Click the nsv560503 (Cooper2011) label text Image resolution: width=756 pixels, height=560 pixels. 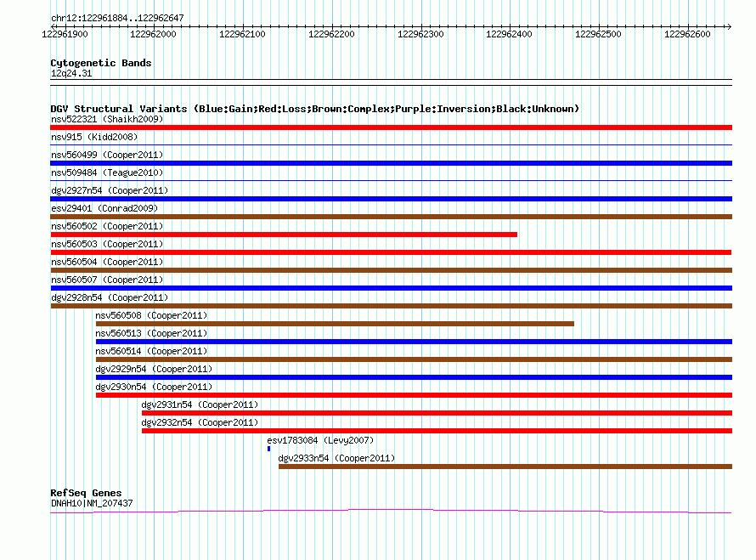pyautogui.click(x=107, y=244)
